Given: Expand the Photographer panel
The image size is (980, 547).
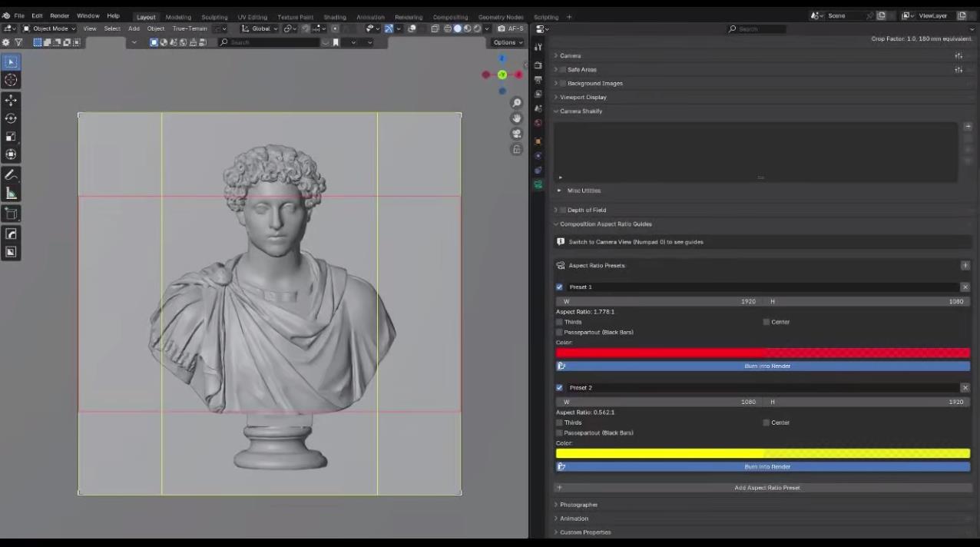Looking at the screenshot, I should (578, 505).
